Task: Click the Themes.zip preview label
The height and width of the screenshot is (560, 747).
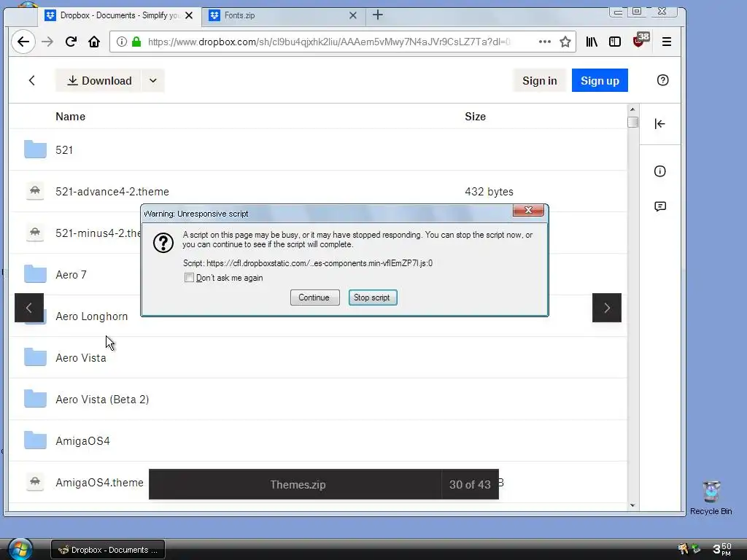Action: pyautogui.click(x=298, y=484)
